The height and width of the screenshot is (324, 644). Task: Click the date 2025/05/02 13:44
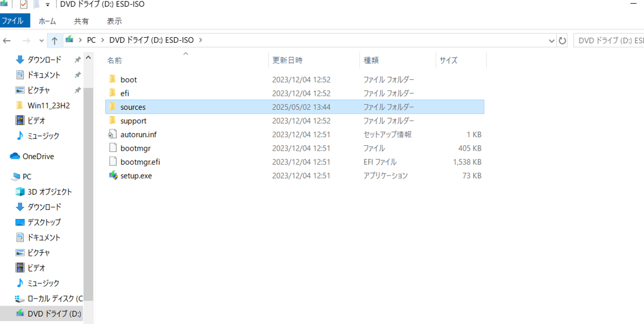click(301, 107)
